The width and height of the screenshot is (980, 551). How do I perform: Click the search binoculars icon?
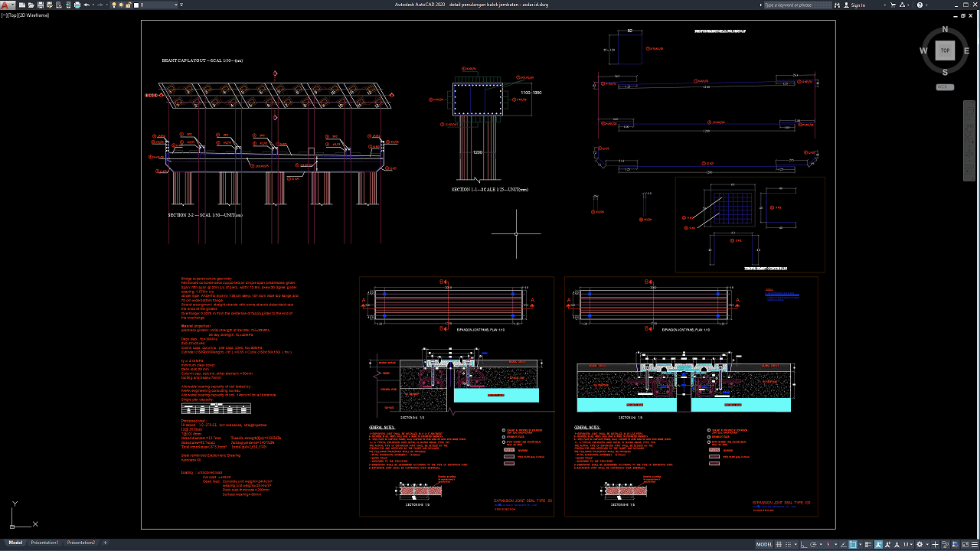tap(838, 5)
